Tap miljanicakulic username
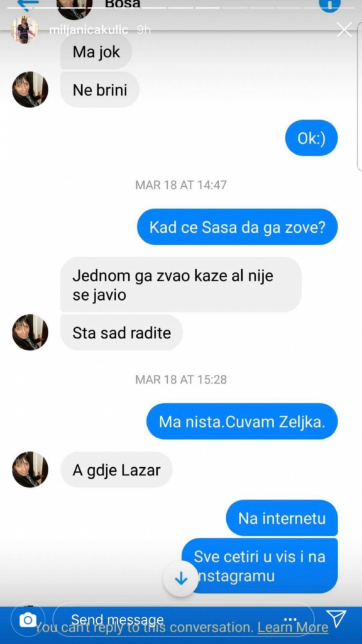 click(88, 30)
